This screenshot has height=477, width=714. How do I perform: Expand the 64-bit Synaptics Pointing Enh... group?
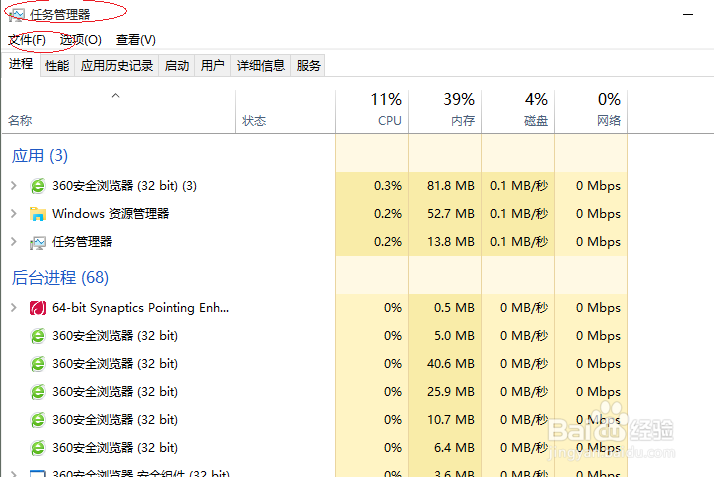pyautogui.click(x=14, y=308)
